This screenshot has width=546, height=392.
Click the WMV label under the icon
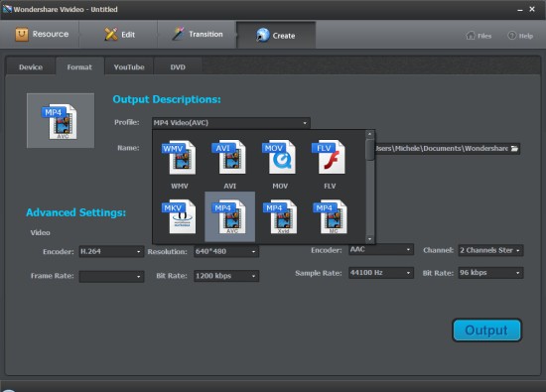tap(180, 186)
